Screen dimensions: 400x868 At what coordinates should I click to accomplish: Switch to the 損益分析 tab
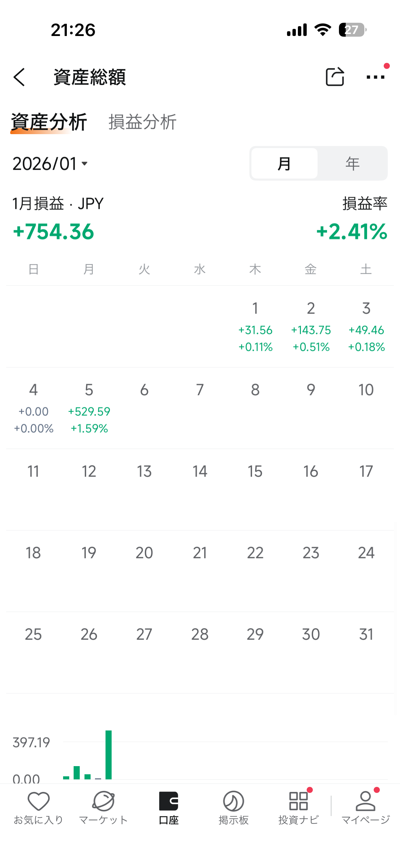(x=142, y=122)
